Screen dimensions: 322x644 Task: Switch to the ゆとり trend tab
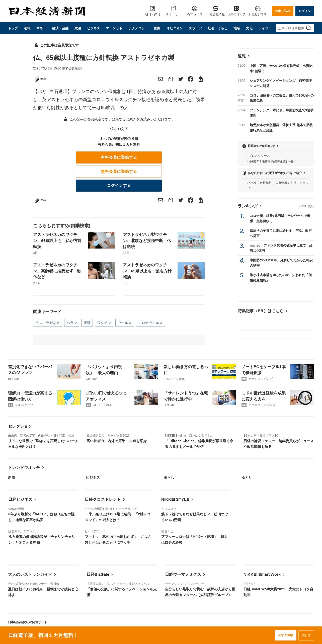click(247, 477)
